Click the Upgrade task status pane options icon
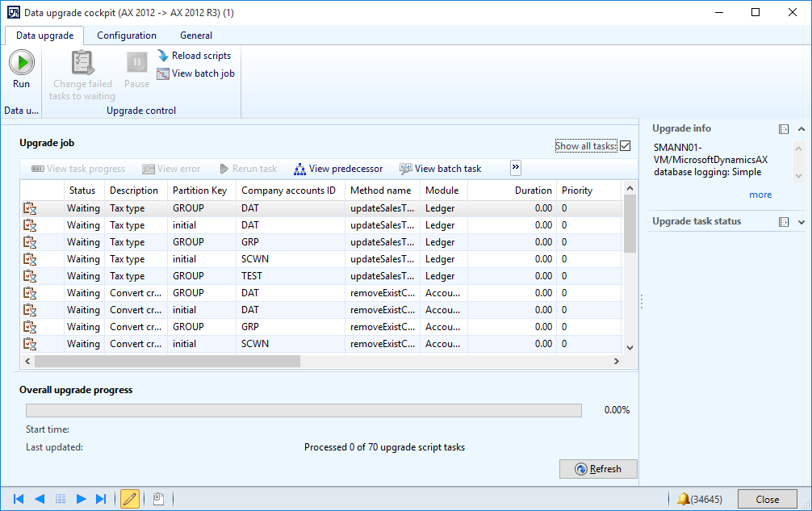This screenshot has width=812, height=511. click(x=784, y=222)
